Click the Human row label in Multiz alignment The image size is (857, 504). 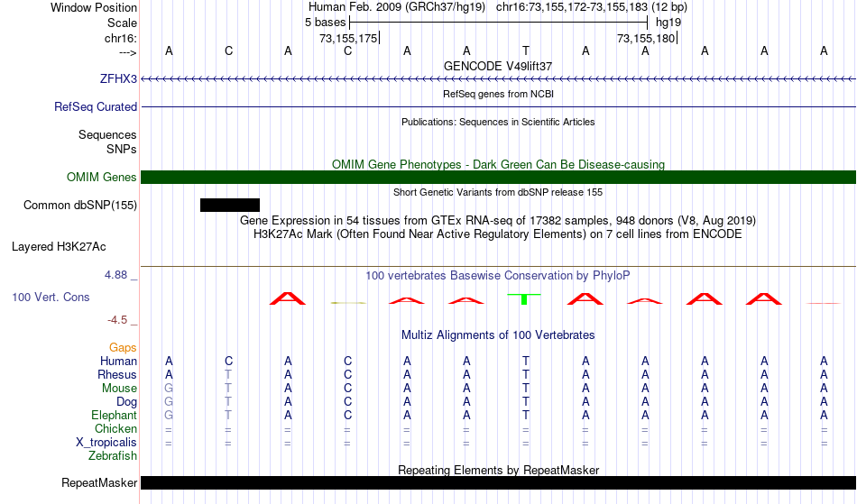[x=118, y=362]
